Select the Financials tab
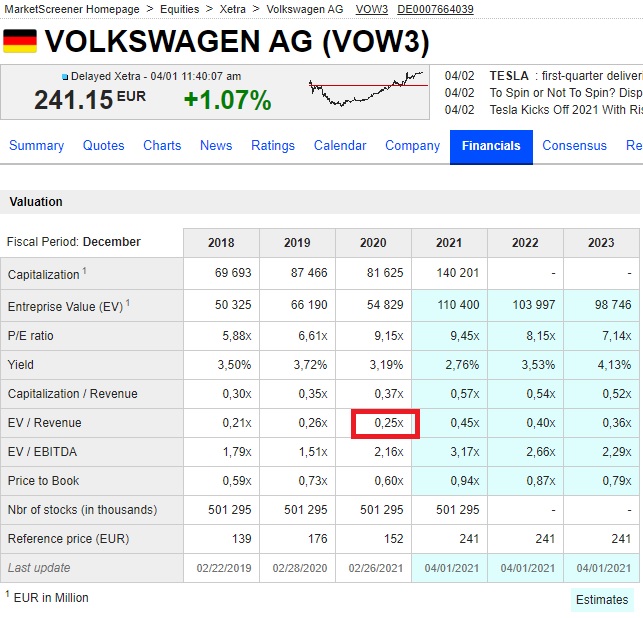The width and height of the screenshot is (643, 618). [491, 146]
